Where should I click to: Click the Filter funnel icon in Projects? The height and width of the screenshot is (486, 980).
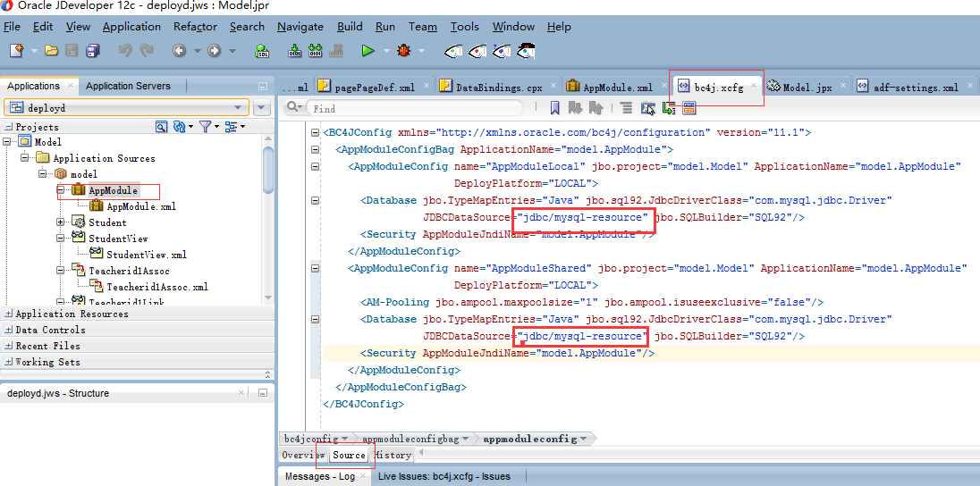tap(205, 127)
